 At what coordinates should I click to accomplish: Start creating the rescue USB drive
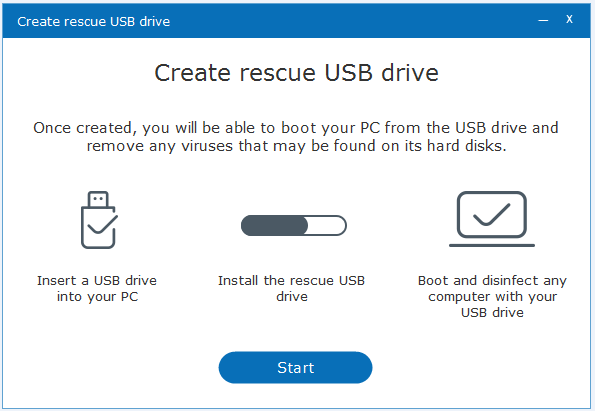pos(295,367)
